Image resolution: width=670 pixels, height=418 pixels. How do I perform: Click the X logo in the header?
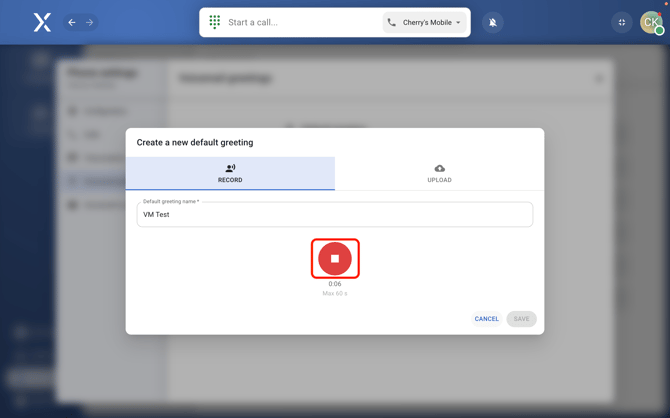(x=42, y=22)
